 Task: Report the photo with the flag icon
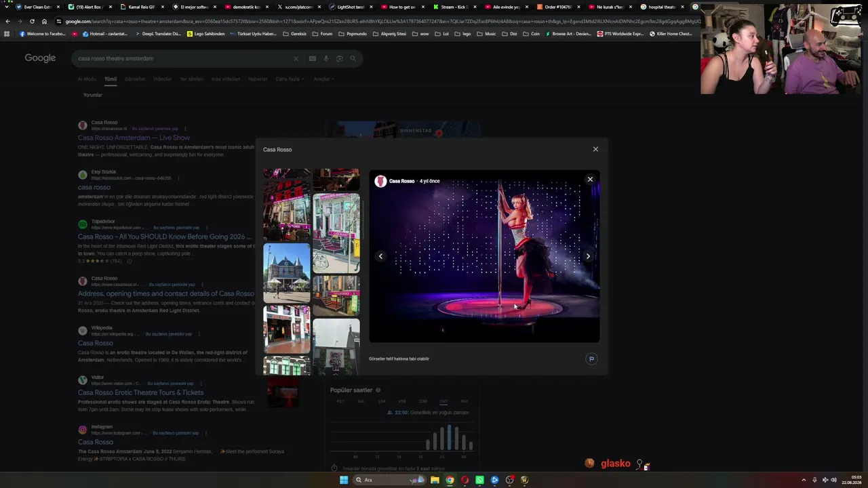tap(591, 359)
